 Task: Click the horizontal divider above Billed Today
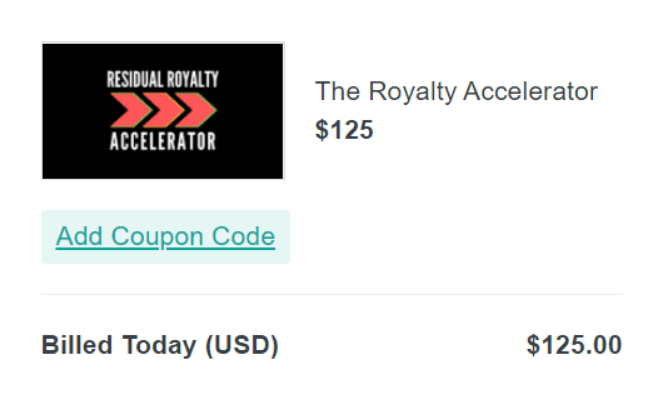(332, 294)
